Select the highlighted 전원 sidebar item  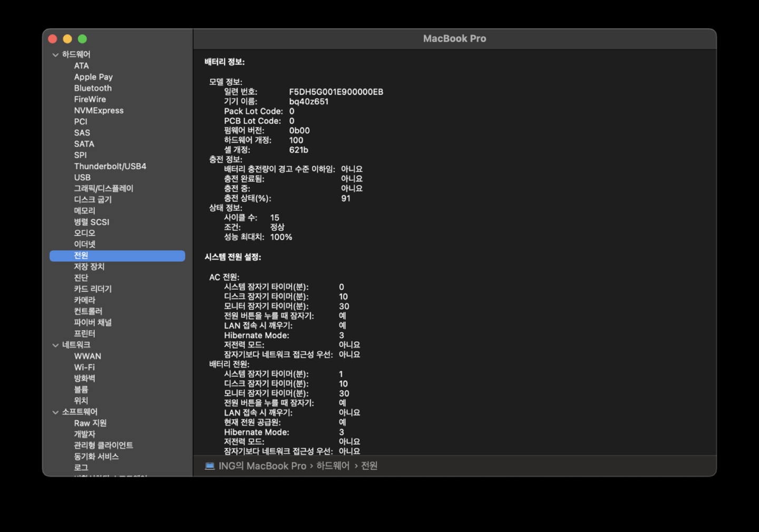[117, 255]
